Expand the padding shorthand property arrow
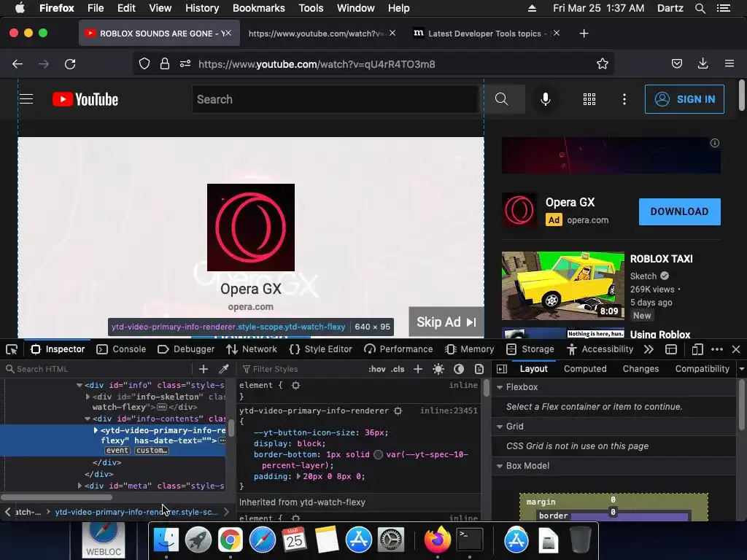This screenshot has width=747, height=560. click(x=298, y=476)
